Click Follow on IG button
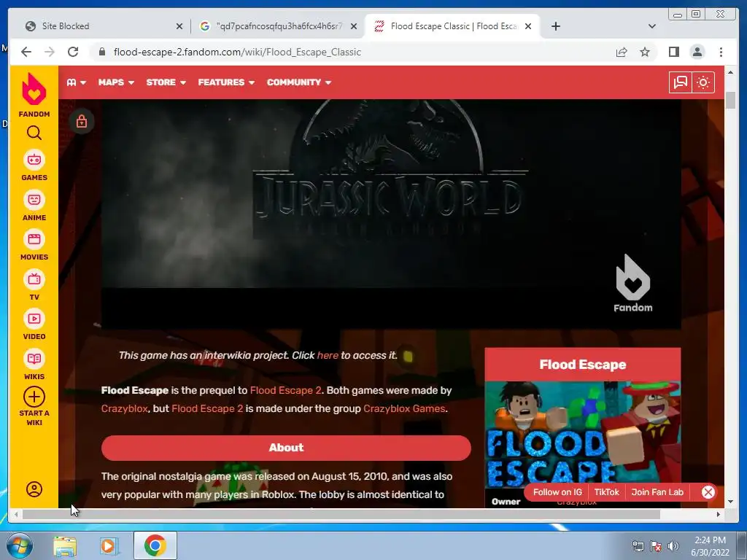747x560 pixels. click(x=557, y=492)
